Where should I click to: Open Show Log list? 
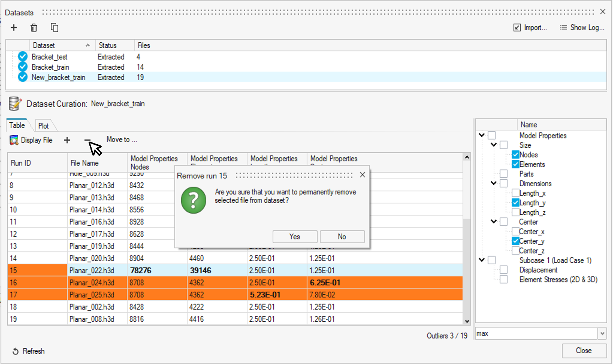tap(582, 28)
